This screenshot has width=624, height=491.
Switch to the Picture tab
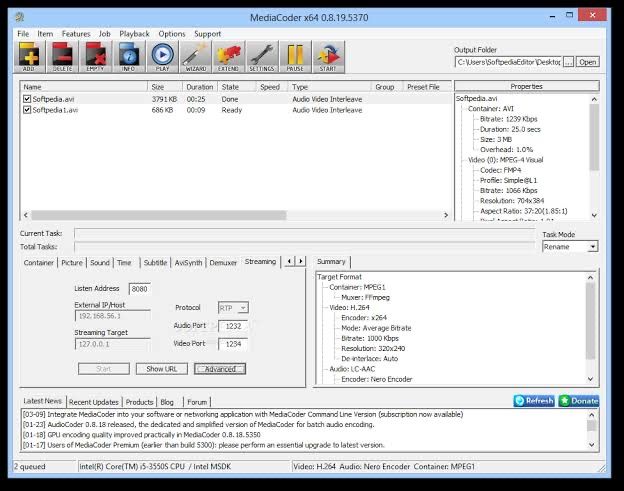coord(72,263)
